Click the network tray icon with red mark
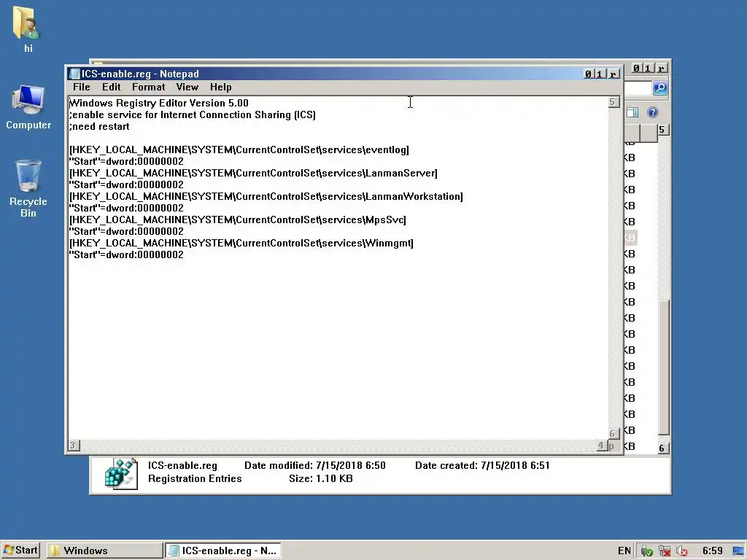747x560 pixels. coord(665,551)
